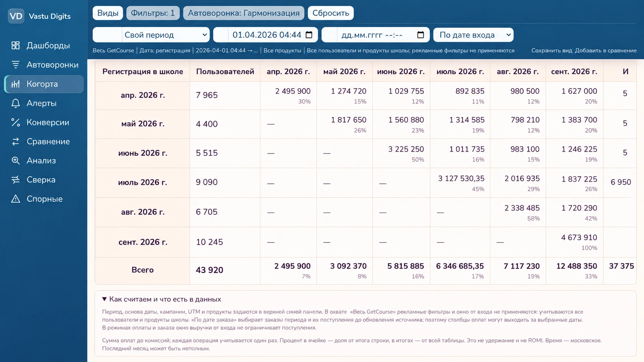Open calendar picker for start date

pos(309,35)
